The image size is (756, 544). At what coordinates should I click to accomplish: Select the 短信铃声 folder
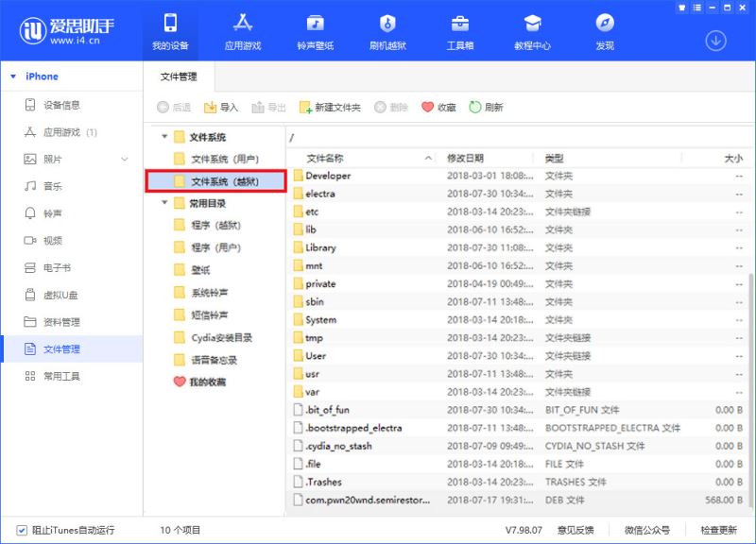tap(201, 315)
